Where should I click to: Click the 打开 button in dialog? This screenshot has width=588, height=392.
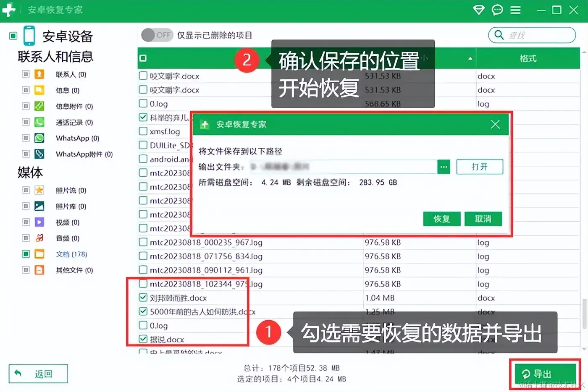479,167
